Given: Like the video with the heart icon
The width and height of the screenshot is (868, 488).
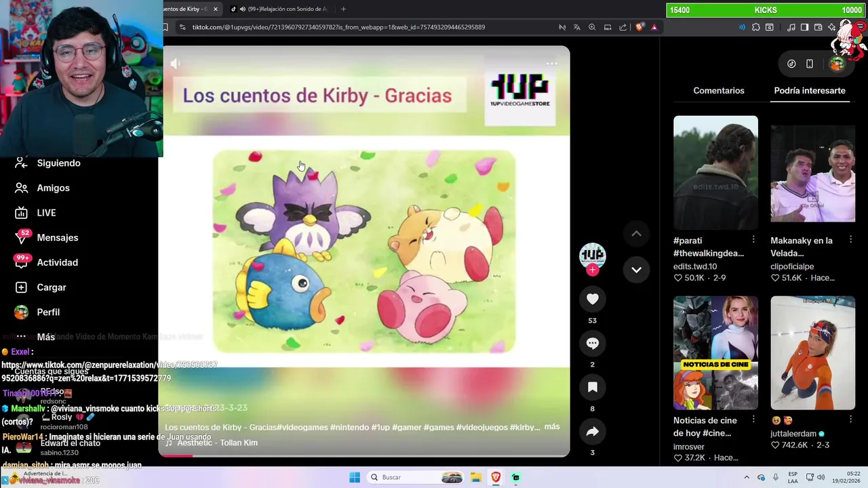Looking at the screenshot, I should tap(593, 299).
